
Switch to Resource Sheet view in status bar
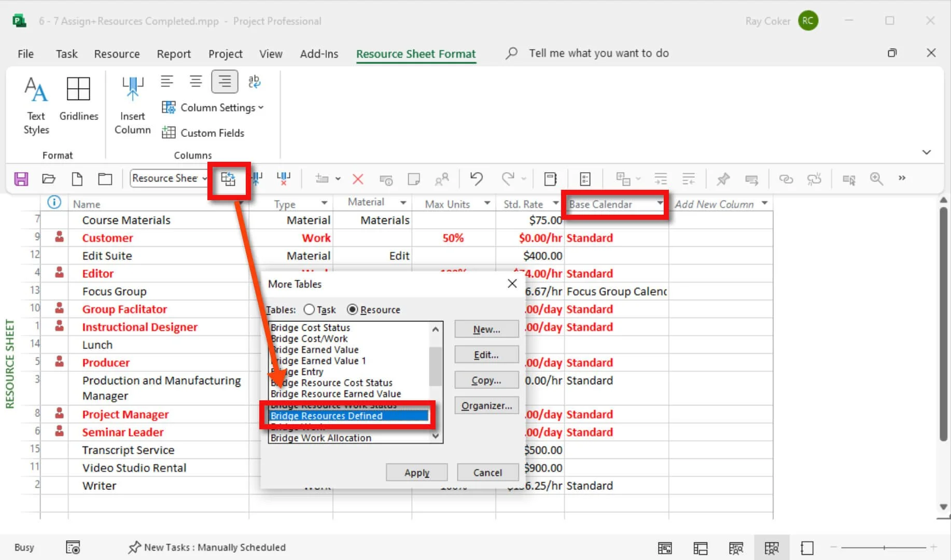click(x=772, y=548)
